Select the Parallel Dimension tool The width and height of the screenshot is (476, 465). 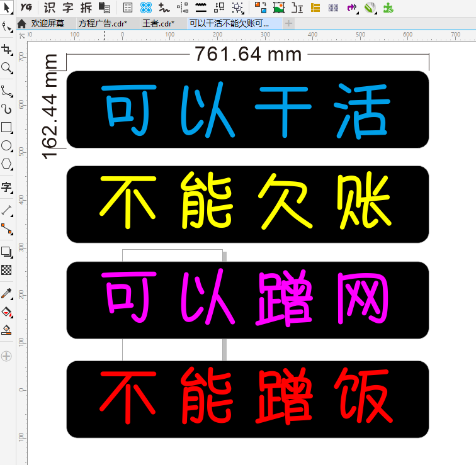pos(7,210)
